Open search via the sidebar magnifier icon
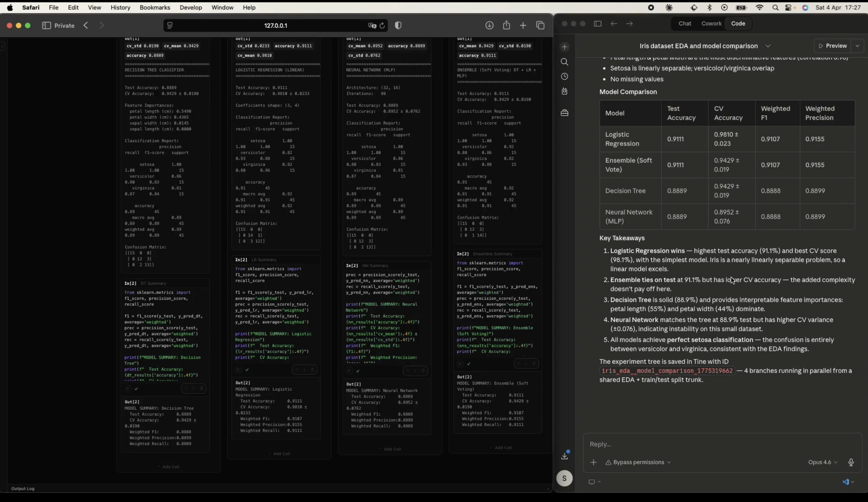Image resolution: width=868 pixels, height=502 pixels. tap(564, 62)
